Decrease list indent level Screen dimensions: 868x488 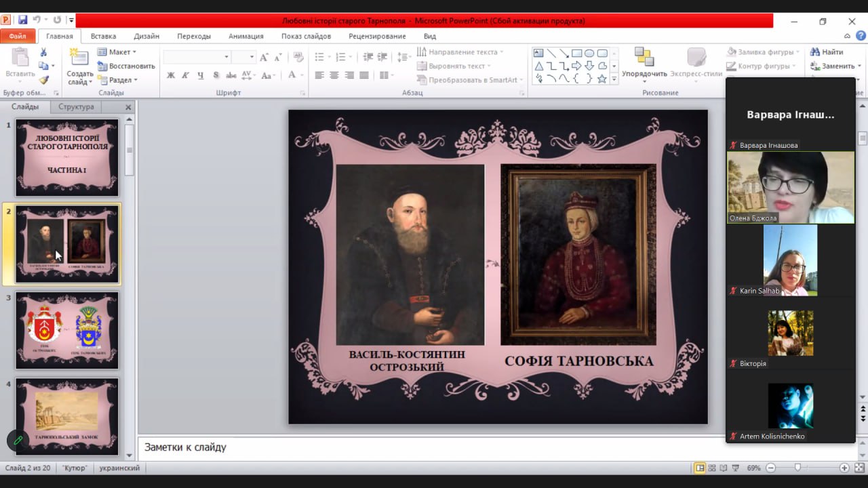[x=368, y=57]
